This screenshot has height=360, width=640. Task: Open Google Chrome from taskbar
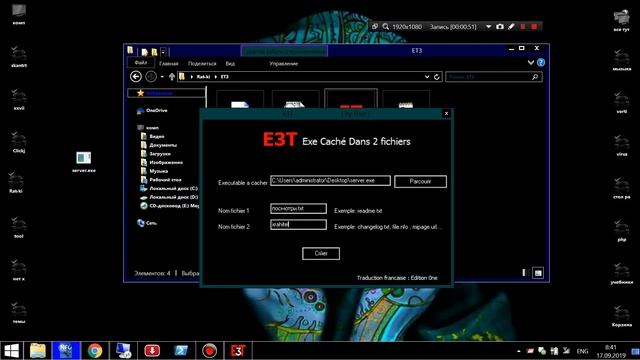(95, 351)
